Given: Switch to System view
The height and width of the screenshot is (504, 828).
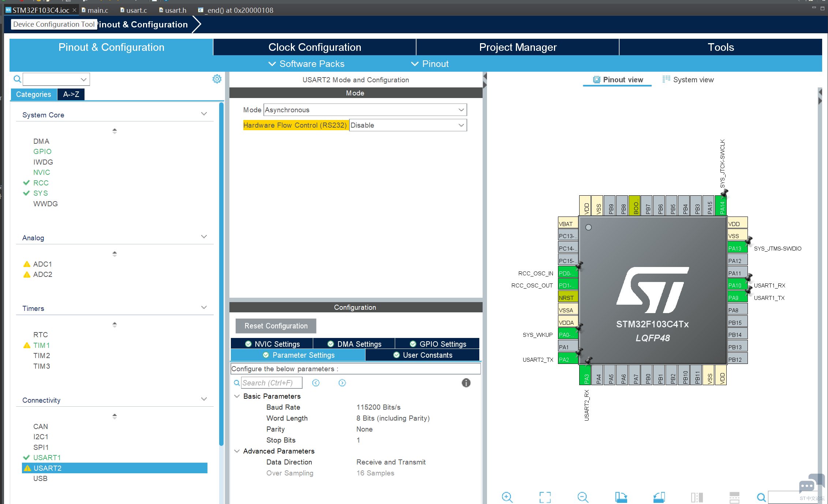Looking at the screenshot, I should tap(688, 80).
